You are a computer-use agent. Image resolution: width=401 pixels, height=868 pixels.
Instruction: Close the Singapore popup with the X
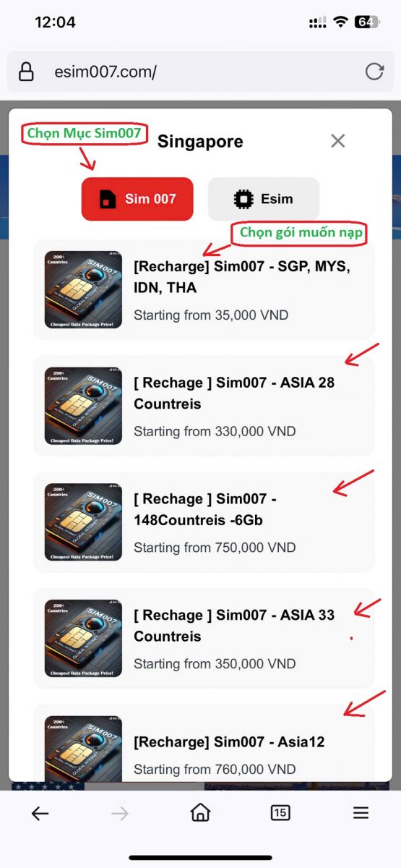[337, 141]
